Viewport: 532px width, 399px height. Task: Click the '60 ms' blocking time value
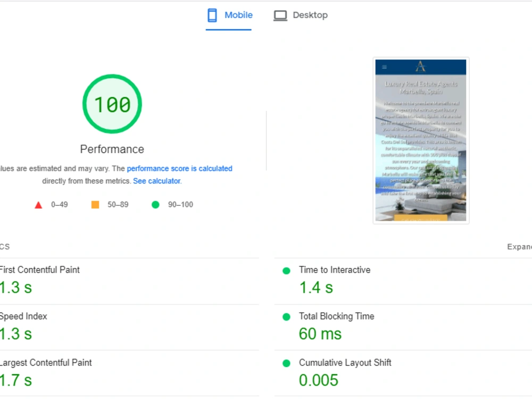click(320, 334)
